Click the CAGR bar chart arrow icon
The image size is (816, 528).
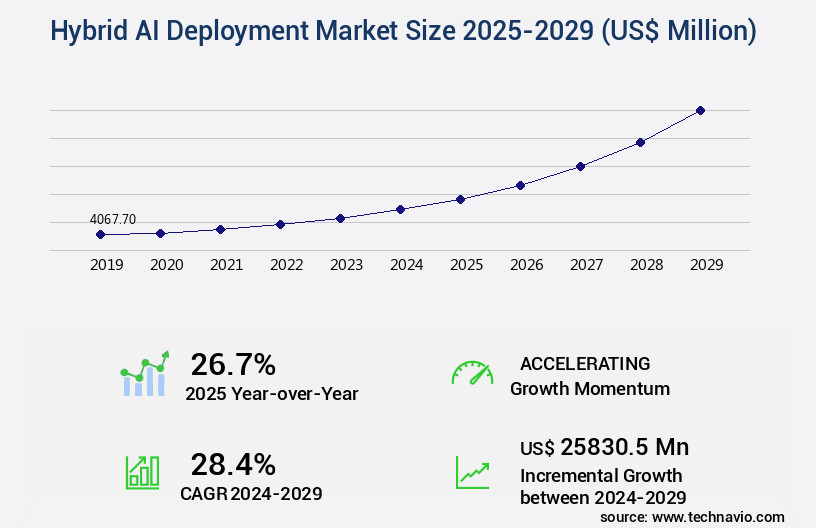pos(142,472)
